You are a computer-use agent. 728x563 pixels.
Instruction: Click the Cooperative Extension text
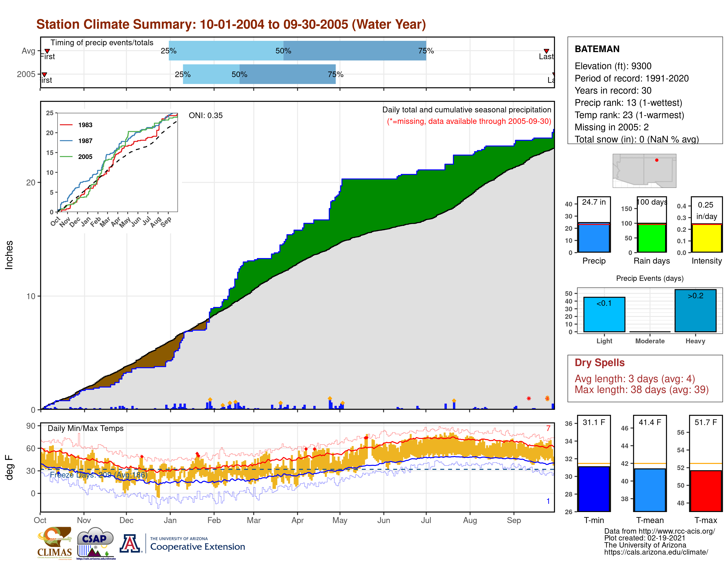tap(197, 547)
